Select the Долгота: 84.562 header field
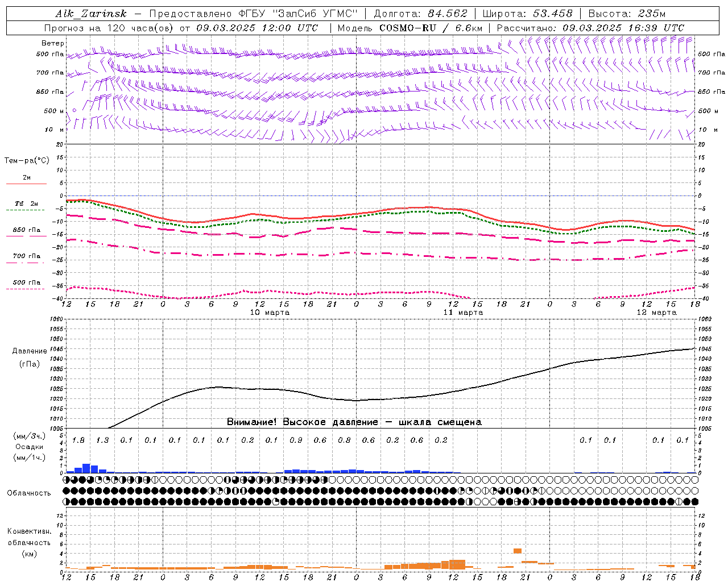Image resolution: width=728 pixels, height=582 pixels. click(420, 14)
